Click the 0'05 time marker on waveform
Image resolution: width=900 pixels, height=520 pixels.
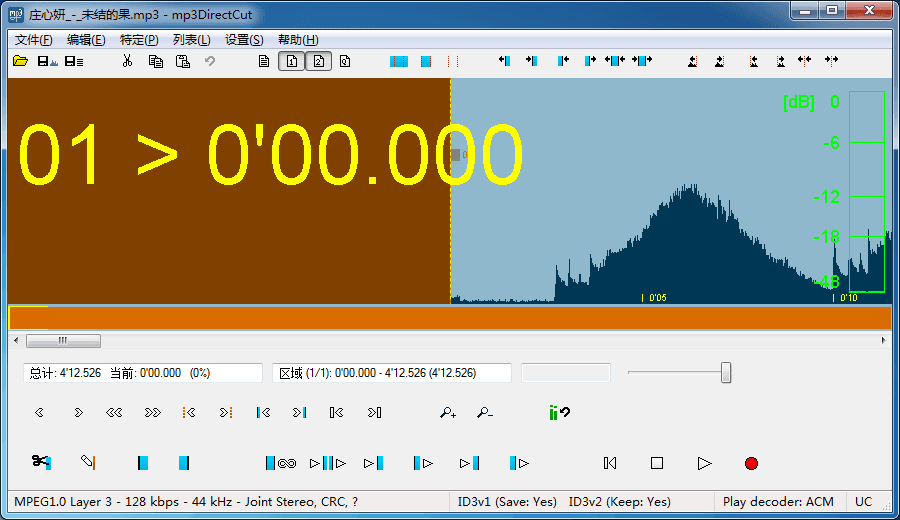654,297
